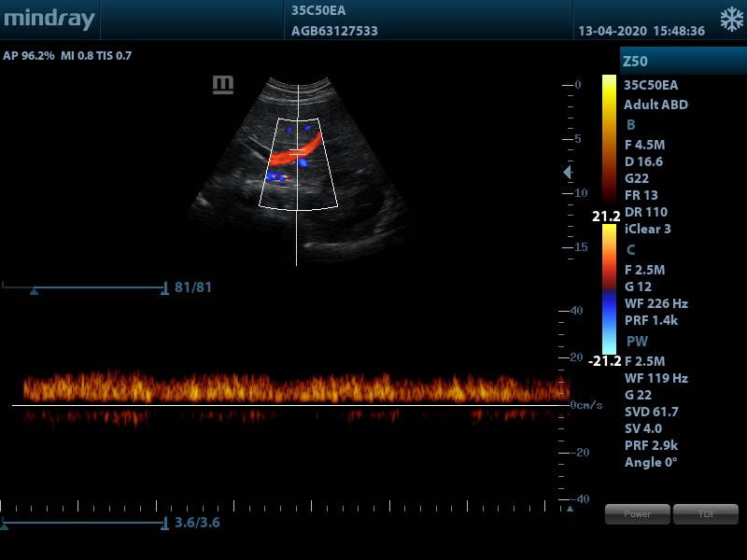Image resolution: width=747 pixels, height=560 pixels.
Task: Click the spectrum sweep position triangle marker
Action: point(4,526)
